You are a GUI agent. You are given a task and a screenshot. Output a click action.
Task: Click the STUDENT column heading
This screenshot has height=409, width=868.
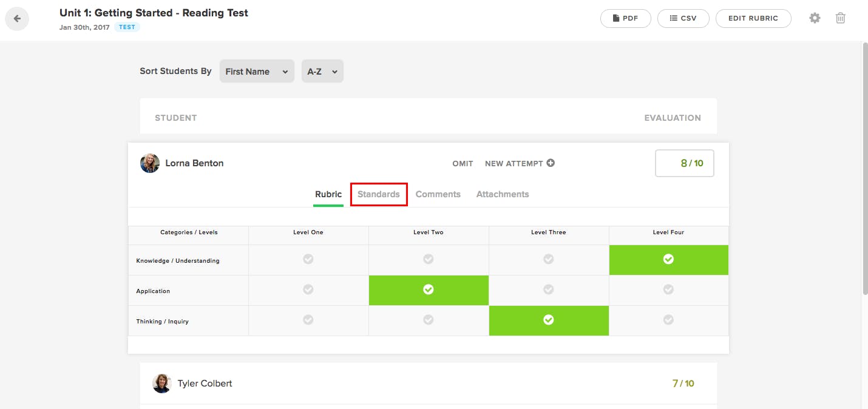tap(176, 118)
